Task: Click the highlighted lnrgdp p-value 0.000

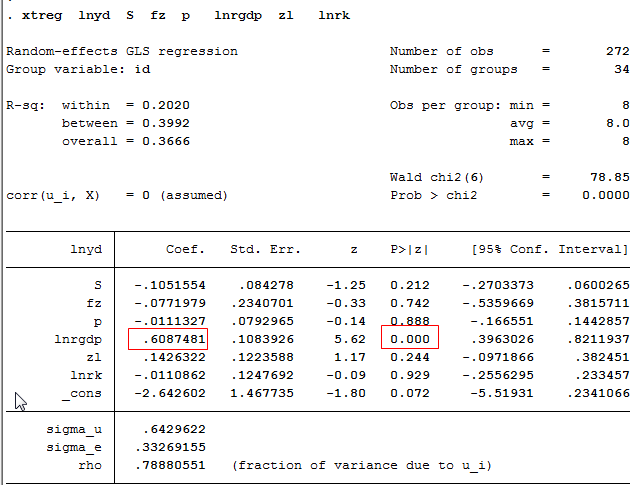Action: pyautogui.click(x=410, y=340)
